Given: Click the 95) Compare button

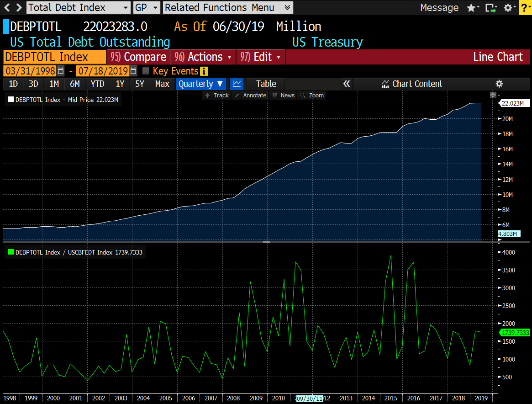Looking at the screenshot, I should tap(138, 57).
